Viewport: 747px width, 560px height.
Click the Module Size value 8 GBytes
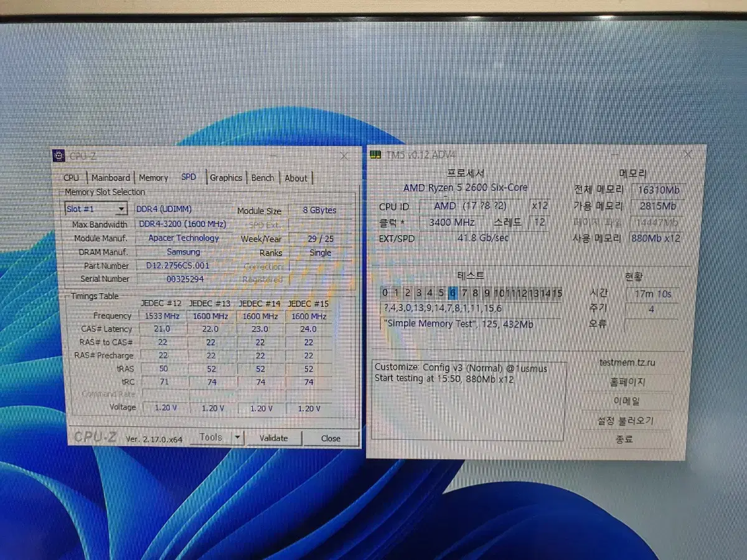click(x=319, y=210)
